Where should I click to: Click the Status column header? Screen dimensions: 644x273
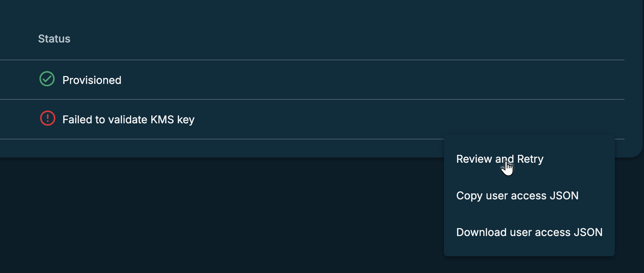54,39
